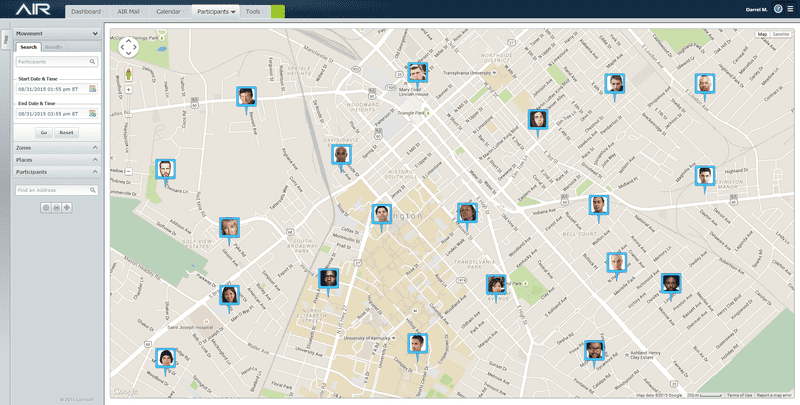800x405 pixels.
Task: Expand the Zones section
Action: coord(57,147)
